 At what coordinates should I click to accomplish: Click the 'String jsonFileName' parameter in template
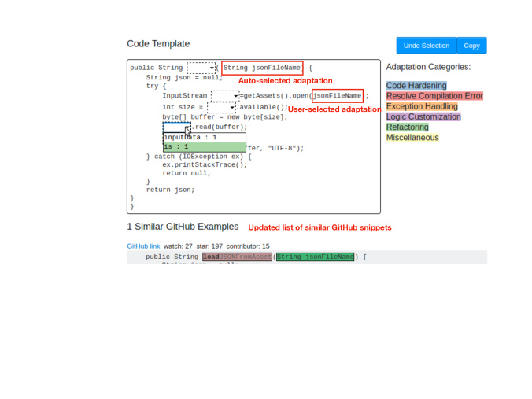pos(262,68)
